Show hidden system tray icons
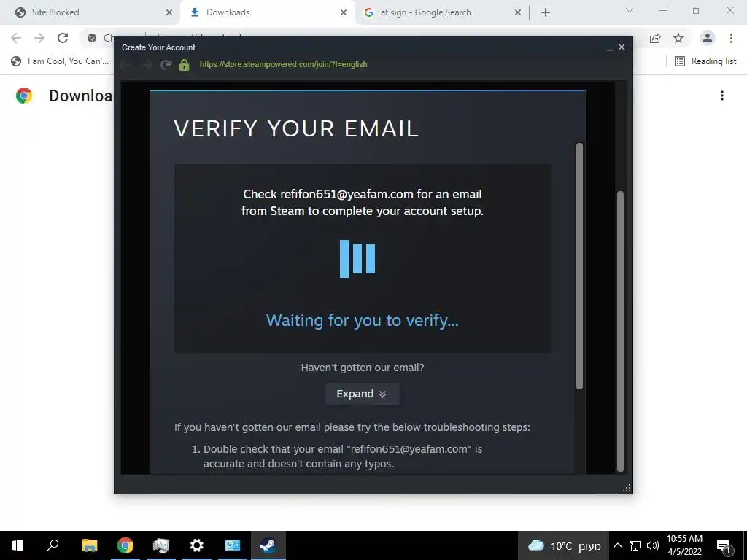747x560 pixels. [618, 545]
